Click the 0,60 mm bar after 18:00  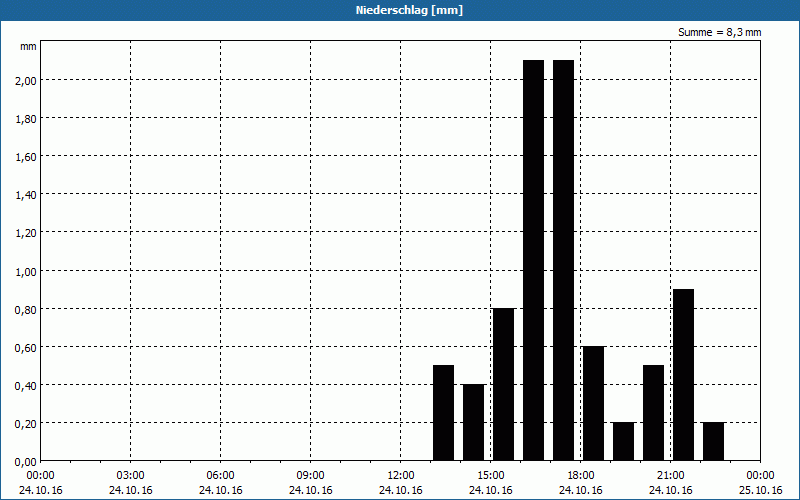(593, 403)
